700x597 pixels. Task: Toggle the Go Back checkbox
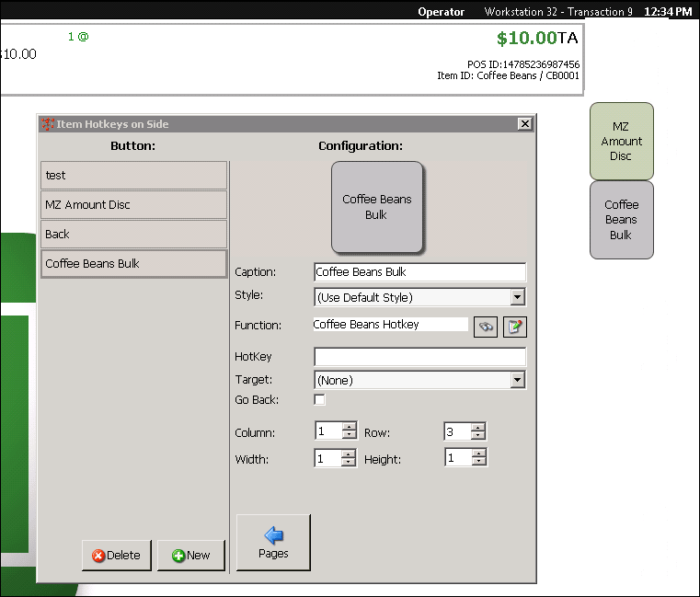click(x=319, y=399)
